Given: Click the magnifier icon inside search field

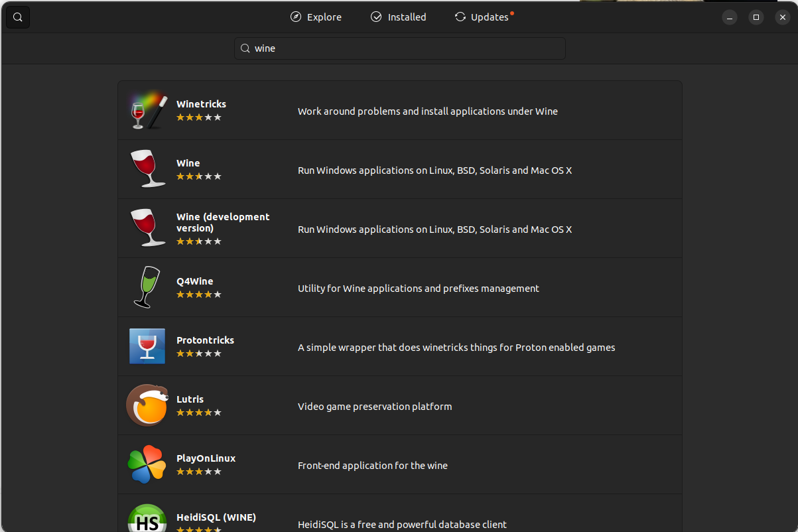Looking at the screenshot, I should tap(245, 48).
